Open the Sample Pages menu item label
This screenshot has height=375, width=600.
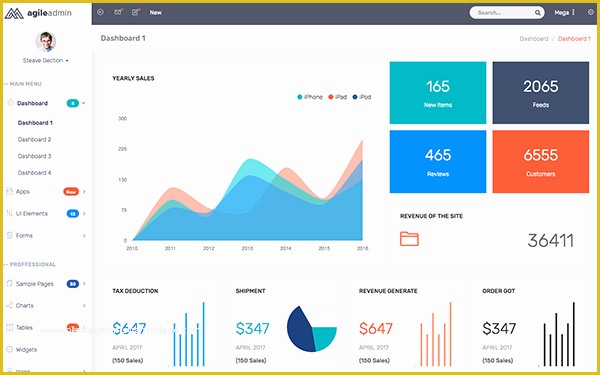35,284
